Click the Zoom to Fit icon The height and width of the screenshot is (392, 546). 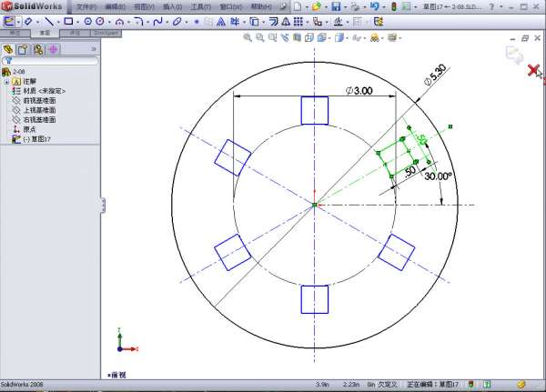248,38
